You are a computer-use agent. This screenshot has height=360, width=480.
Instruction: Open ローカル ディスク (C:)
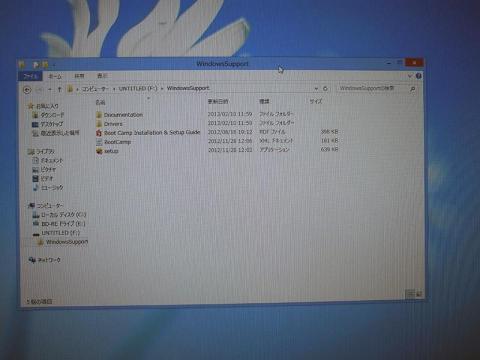pyautogui.click(x=64, y=215)
